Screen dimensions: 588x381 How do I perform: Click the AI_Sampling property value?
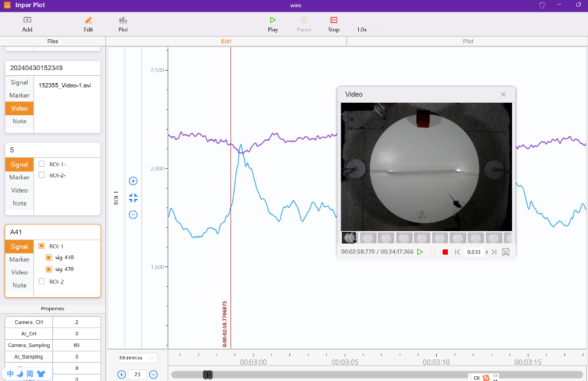click(x=77, y=357)
